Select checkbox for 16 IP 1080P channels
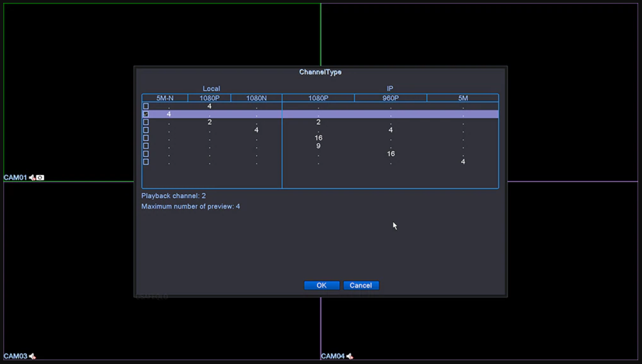 click(x=146, y=138)
